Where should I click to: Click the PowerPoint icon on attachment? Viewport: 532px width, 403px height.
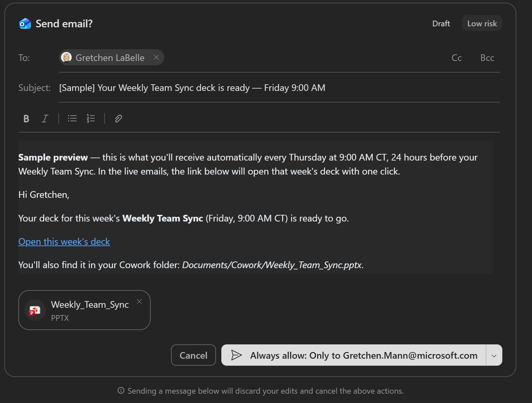point(35,310)
